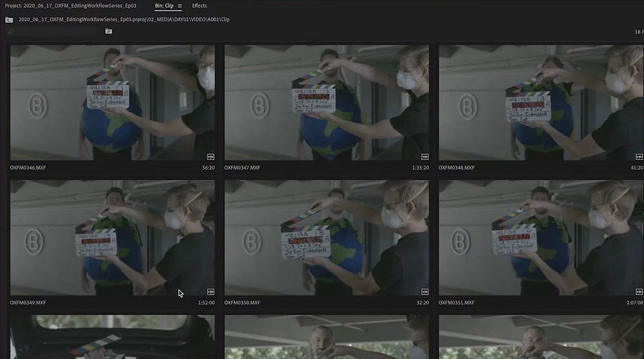Select the bottom-right clip thumbnail showing a slate operator beside a man
Screen dimensions: 644x359
[x=541, y=337]
